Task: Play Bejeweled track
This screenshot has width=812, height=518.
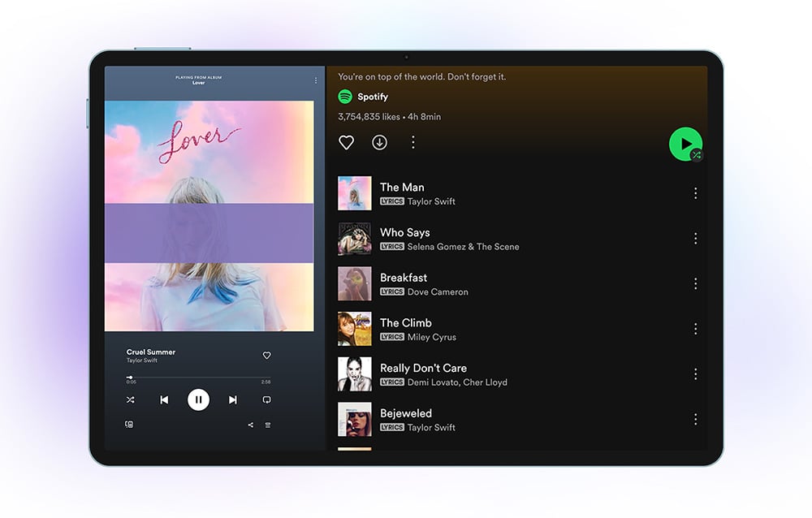Action: [518, 419]
